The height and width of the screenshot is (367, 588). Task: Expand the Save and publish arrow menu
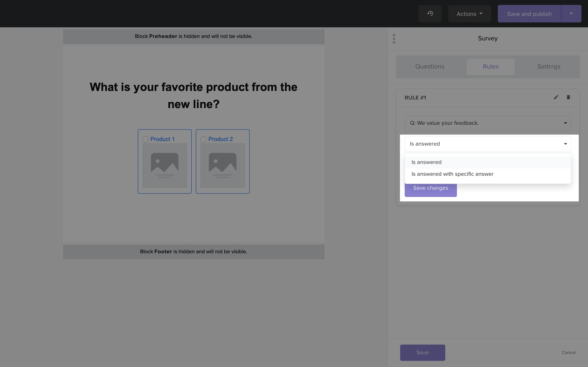click(571, 14)
